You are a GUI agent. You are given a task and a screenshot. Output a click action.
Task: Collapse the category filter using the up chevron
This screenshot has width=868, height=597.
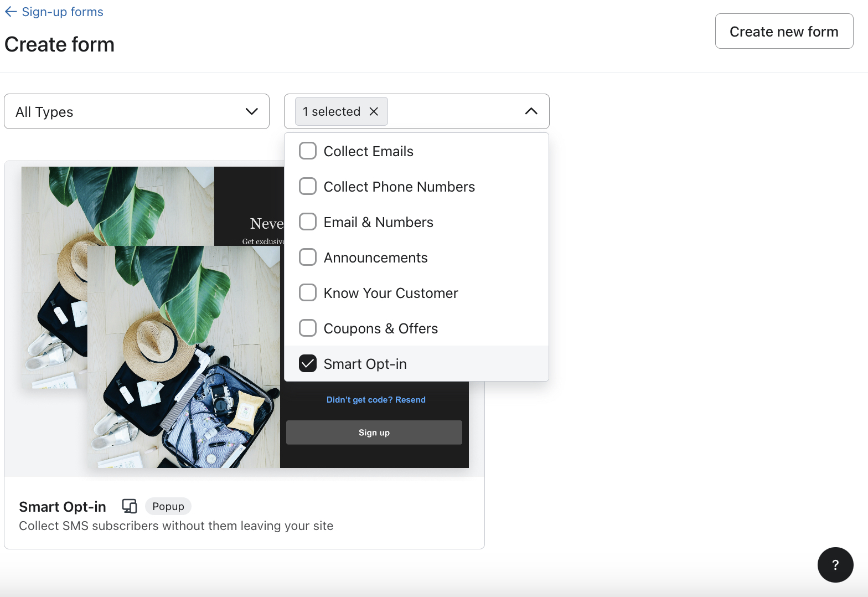pyautogui.click(x=530, y=111)
